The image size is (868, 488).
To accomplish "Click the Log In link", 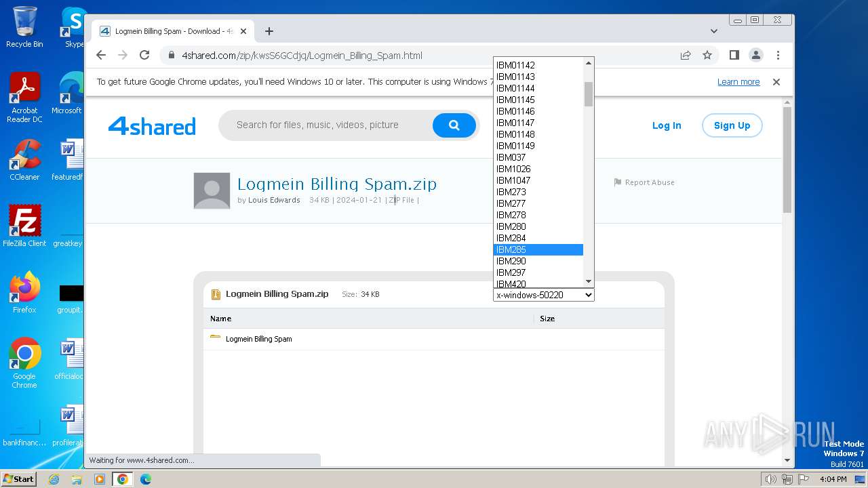I will (x=667, y=125).
